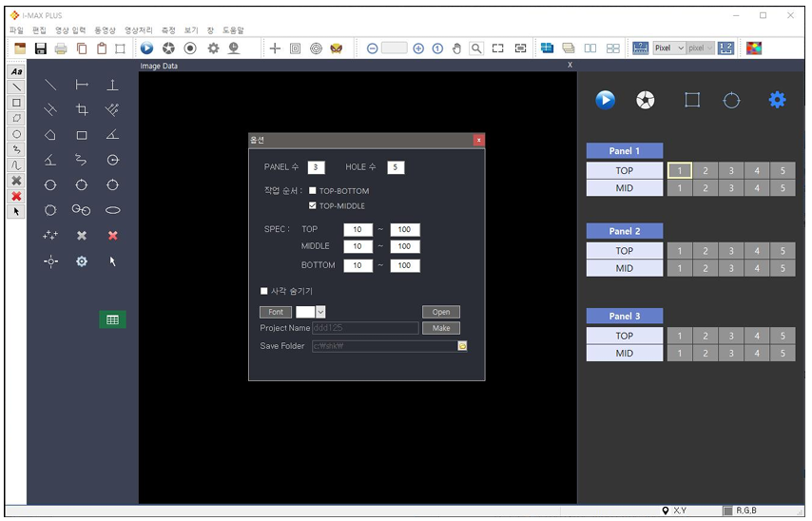The height and width of the screenshot is (521, 812).
Task: Click the Panel 1 header button
Action: tap(625, 151)
